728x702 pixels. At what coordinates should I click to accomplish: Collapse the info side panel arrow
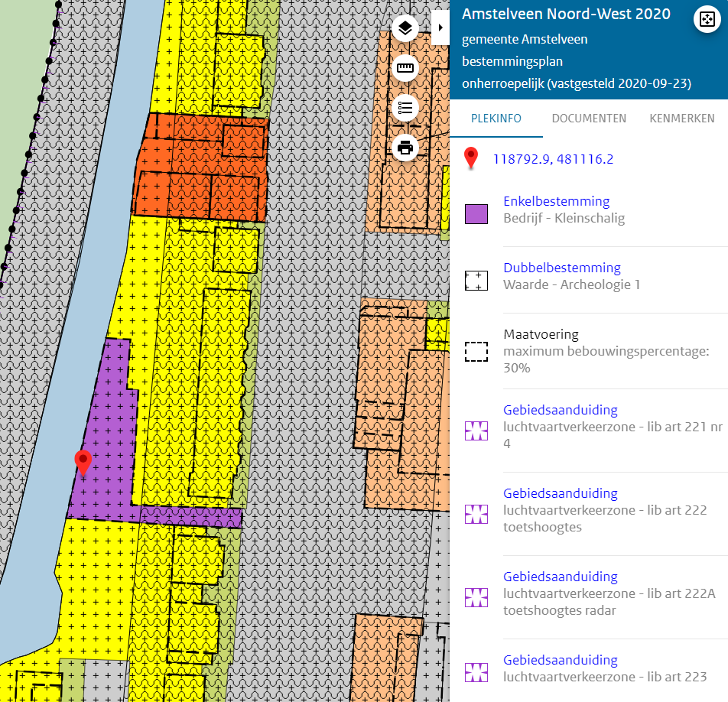(440, 28)
